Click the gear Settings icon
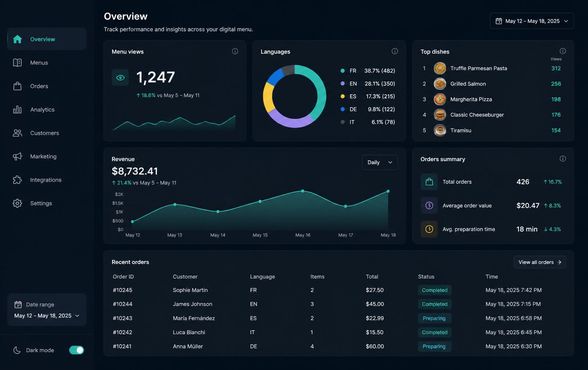Viewport: 588px width, 370px height. pos(17,203)
